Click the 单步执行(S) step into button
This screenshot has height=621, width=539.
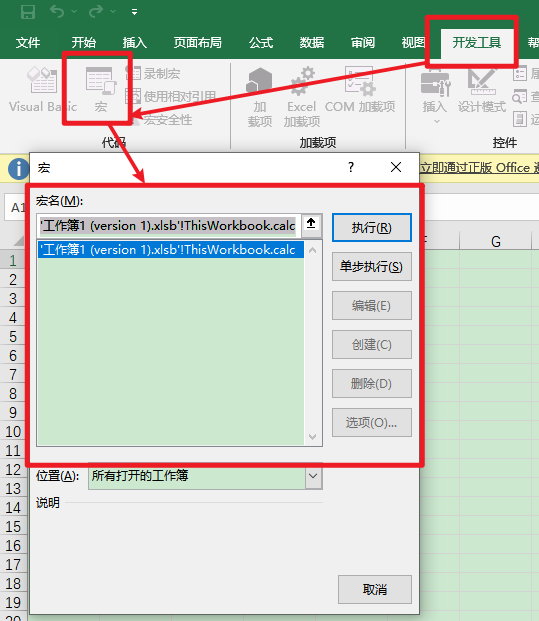coord(371,267)
